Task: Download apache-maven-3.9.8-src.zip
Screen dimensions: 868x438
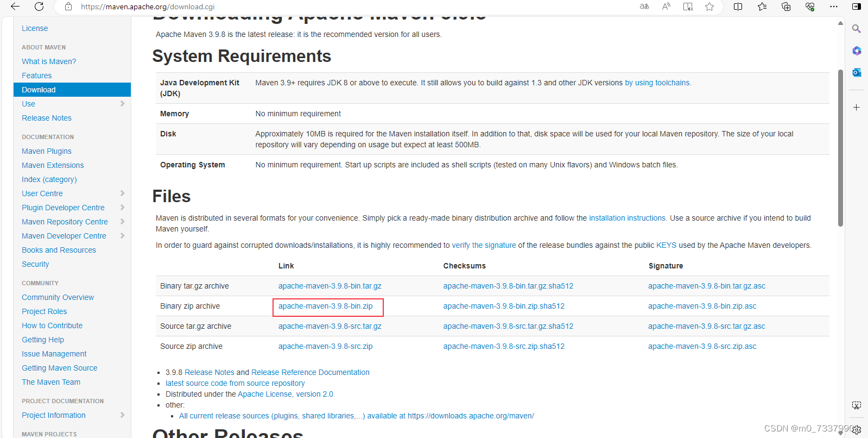Action: coord(326,346)
